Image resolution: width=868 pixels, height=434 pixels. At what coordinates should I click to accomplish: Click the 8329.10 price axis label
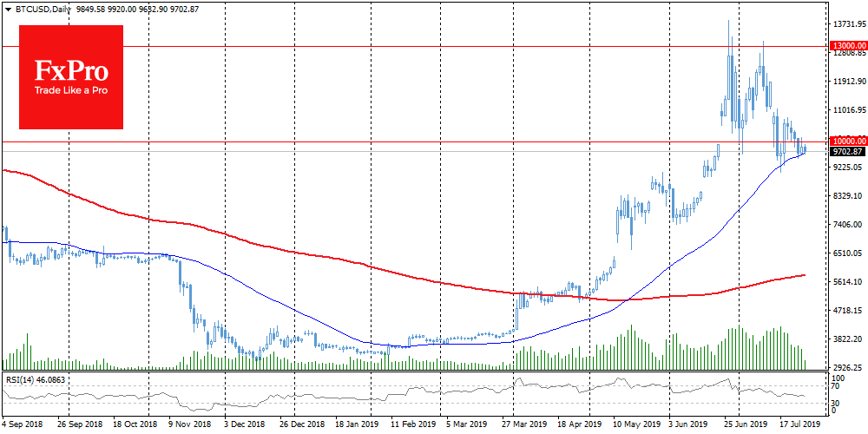(x=846, y=196)
